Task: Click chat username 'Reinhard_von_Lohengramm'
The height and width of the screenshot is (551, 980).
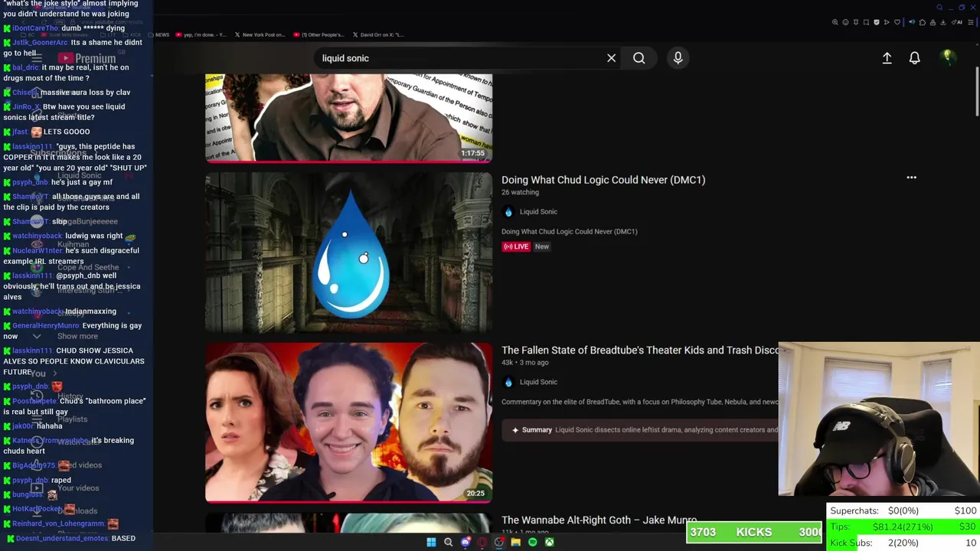Action: click(58, 524)
